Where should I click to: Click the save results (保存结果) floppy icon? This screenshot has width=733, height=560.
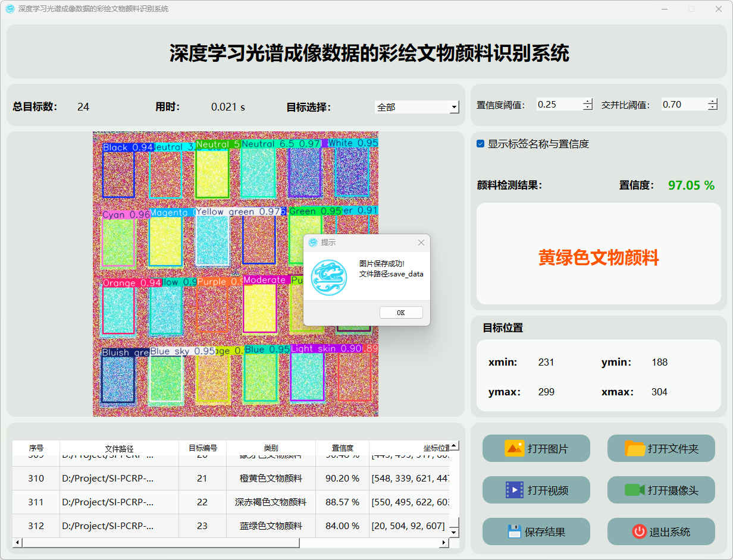[x=514, y=531]
